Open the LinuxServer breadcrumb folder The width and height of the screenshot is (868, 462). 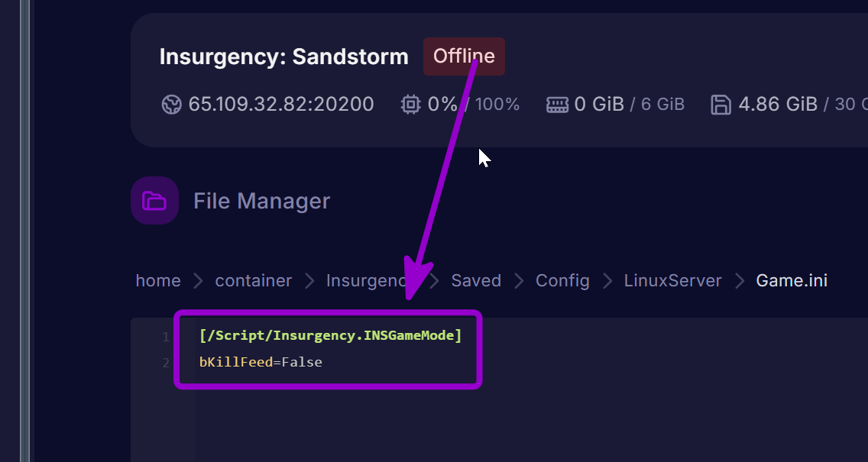coord(672,280)
